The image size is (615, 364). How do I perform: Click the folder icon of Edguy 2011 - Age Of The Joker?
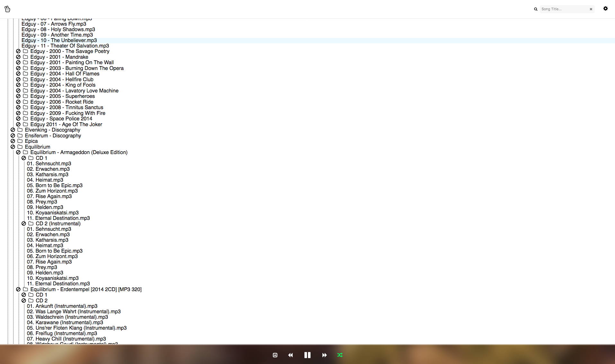point(25,125)
